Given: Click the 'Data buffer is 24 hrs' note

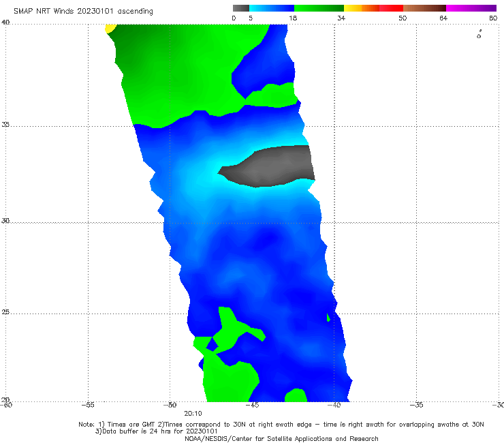Looking at the screenshot, I should 156,431.
